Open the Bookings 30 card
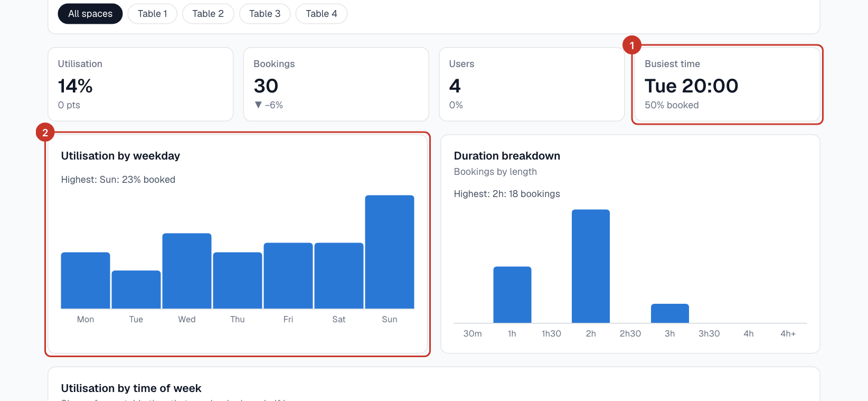 (336, 85)
